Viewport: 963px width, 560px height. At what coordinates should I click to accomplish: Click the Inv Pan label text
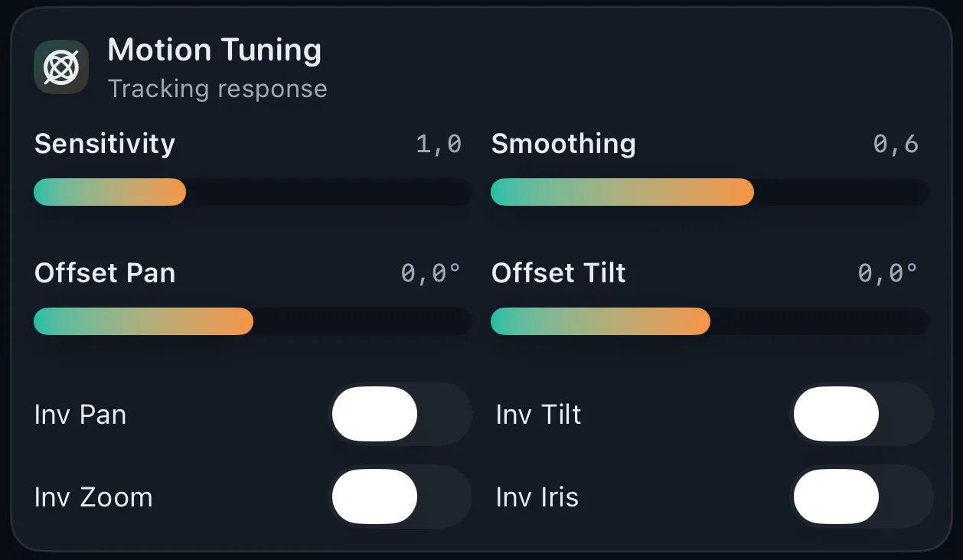point(80,414)
